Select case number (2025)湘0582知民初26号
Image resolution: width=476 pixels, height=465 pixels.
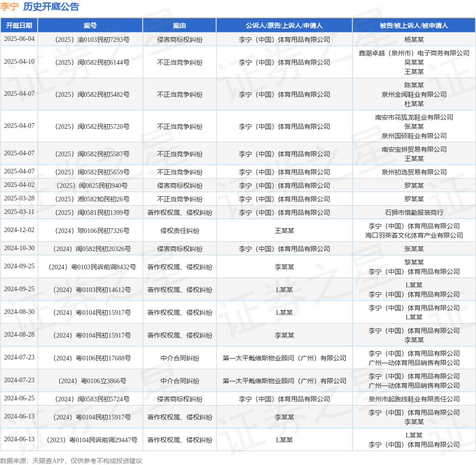pos(93,199)
